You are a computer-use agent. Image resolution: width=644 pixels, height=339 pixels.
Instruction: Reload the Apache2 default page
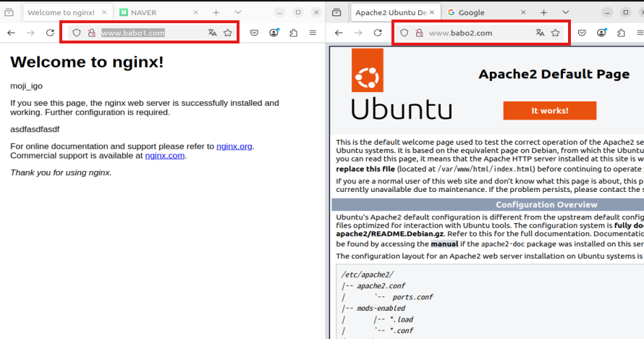pyautogui.click(x=378, y=33)
